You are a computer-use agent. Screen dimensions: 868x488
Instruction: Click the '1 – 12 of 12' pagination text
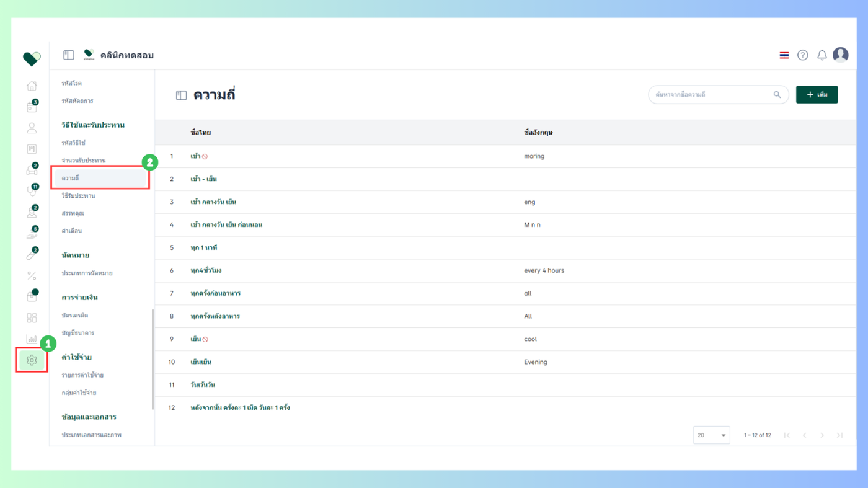click(758, 435)
